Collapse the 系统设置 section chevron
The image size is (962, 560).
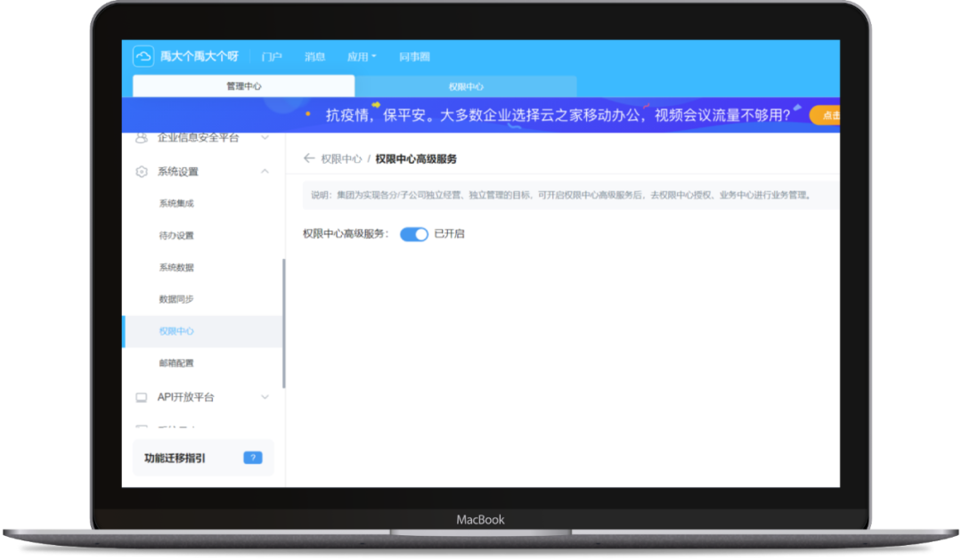coord(265,172)
